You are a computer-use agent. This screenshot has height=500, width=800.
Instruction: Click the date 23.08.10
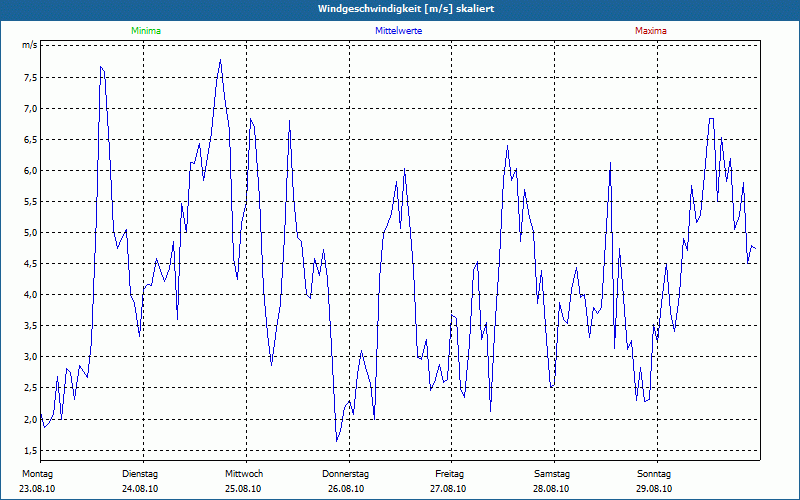point(37,489)
